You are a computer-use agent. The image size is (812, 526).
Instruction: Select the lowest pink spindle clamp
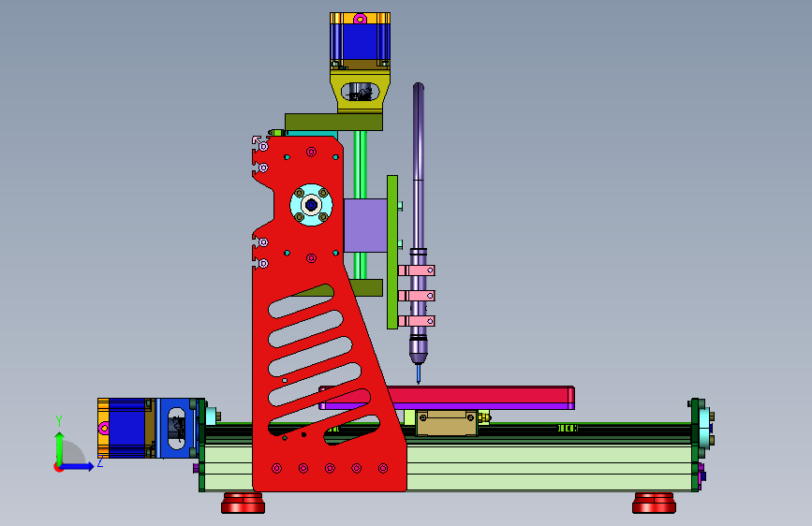click(417, 321)
